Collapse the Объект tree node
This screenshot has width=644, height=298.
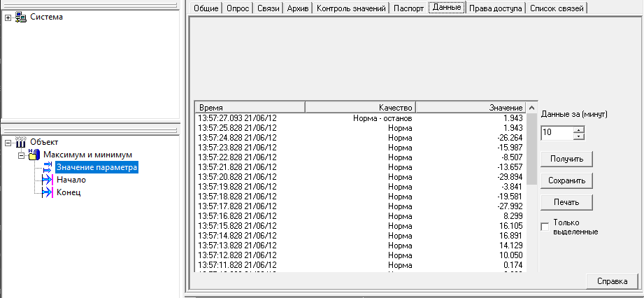pyautogui.click(x=8, y=143)
